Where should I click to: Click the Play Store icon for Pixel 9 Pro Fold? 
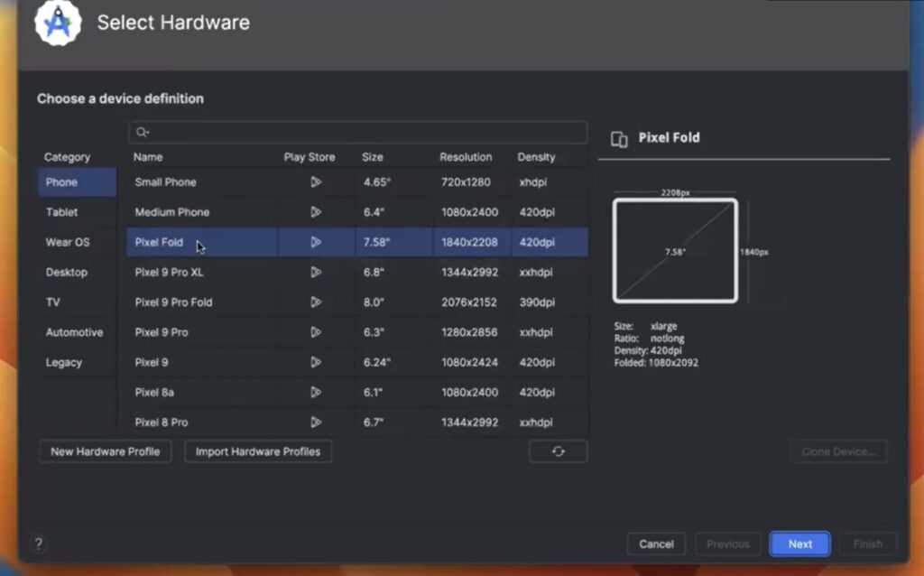[x=317, y=302]
